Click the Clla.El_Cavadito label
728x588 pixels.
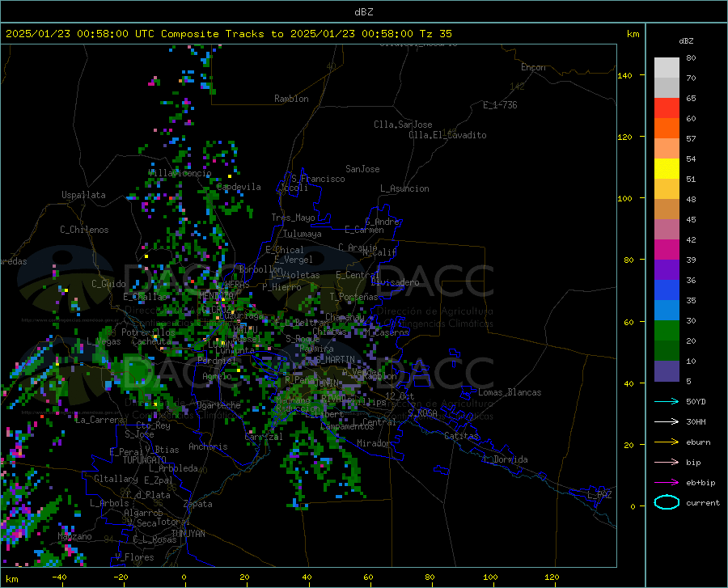(447, 135)
